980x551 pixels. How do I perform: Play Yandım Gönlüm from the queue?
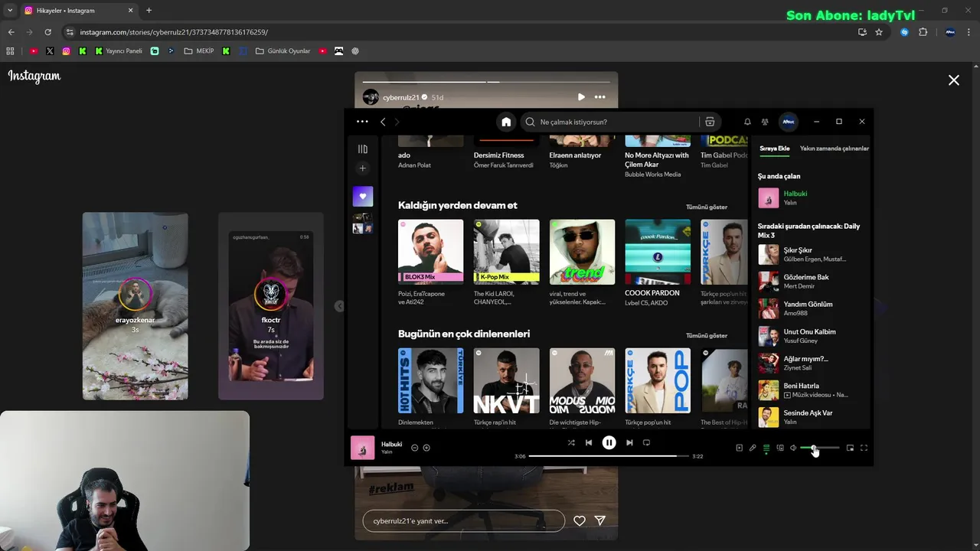(810, 308)
